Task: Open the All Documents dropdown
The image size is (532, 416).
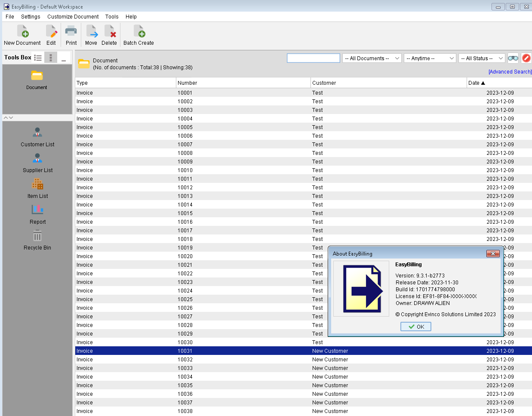Action: 372,58
